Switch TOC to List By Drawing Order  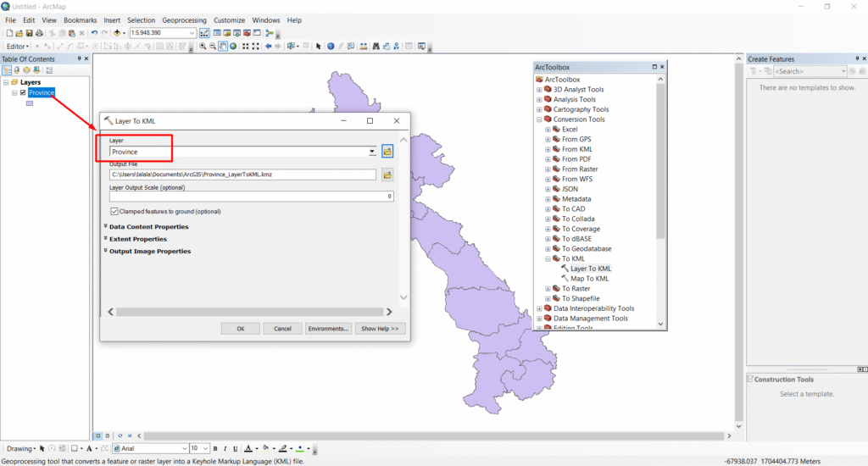point(7,70)
